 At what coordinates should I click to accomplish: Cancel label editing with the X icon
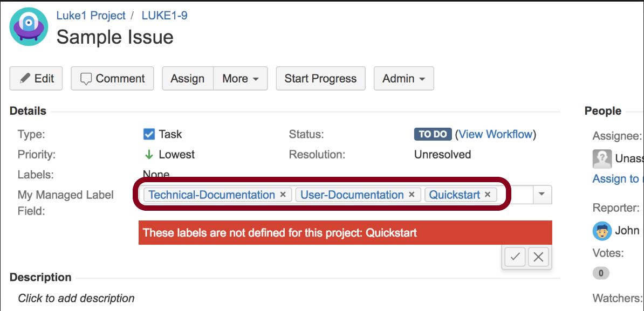(538, 257)
